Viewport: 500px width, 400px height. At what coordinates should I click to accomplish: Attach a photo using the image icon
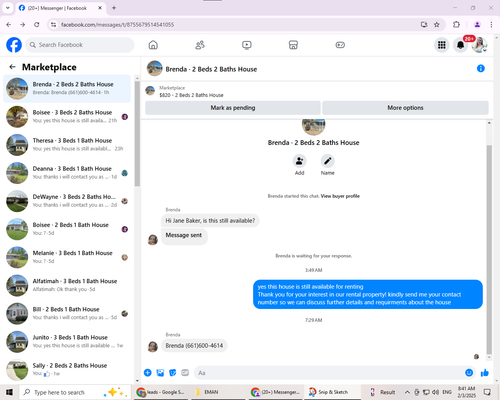[x=160, y=373]
